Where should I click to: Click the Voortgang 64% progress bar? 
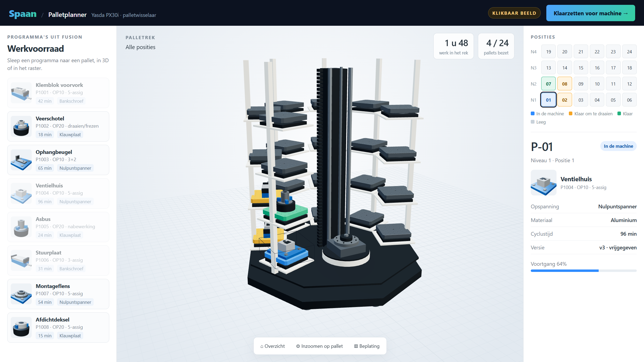click(x=584, y=271)
